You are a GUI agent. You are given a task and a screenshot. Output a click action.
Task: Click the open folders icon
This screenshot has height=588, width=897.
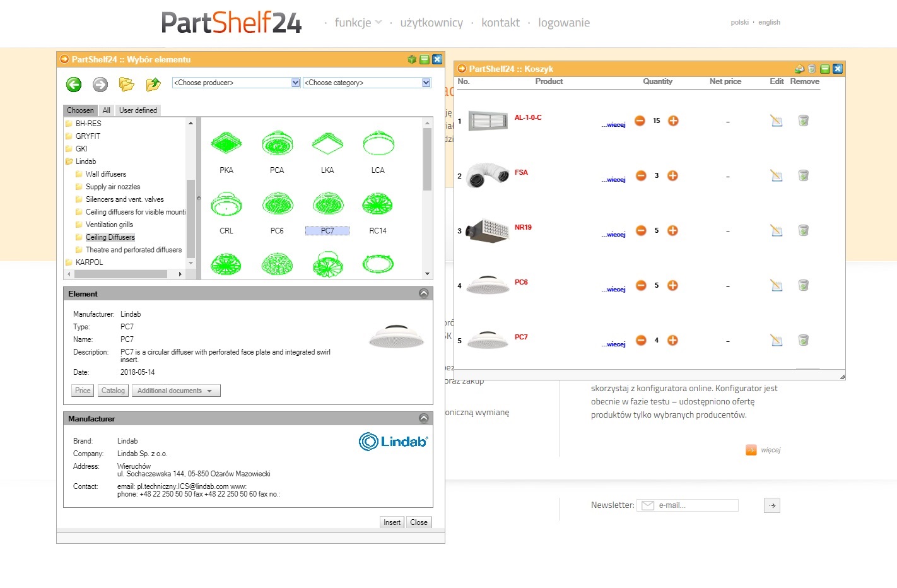click(x=127, y=84)
